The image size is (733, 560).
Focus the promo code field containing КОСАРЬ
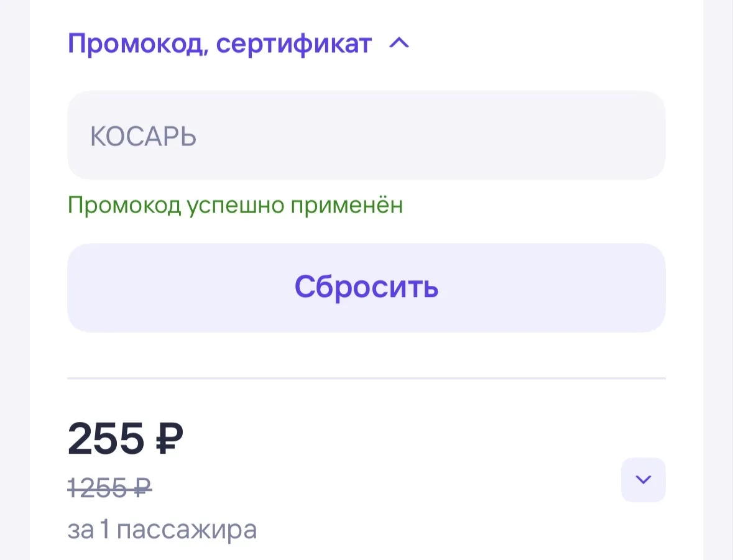366,135
